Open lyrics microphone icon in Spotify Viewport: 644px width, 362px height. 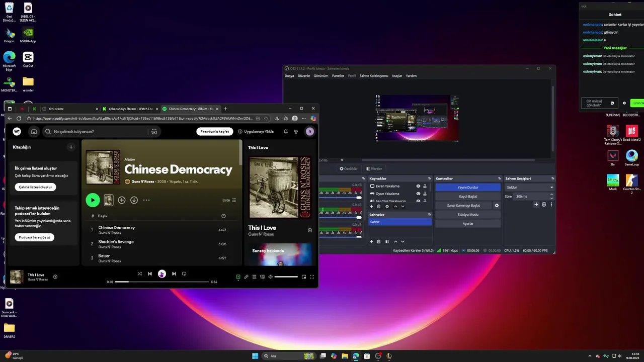pyautogui.click(x=246, y=277)
